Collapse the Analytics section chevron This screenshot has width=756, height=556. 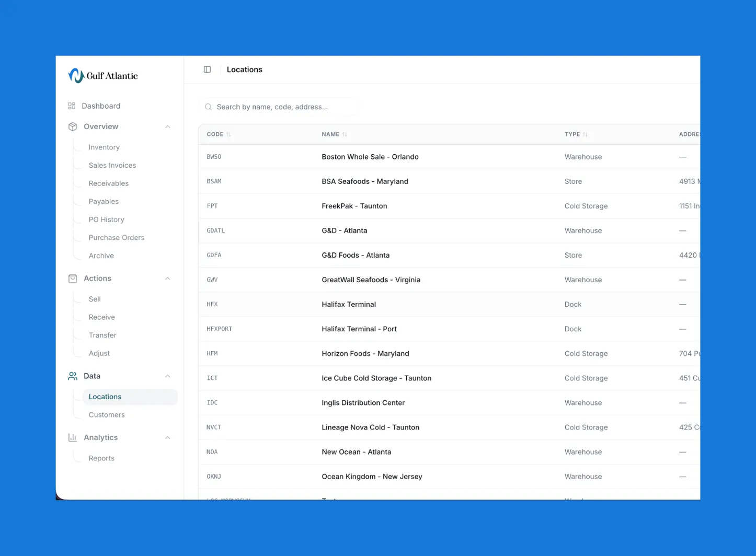(x=168, y=437)
